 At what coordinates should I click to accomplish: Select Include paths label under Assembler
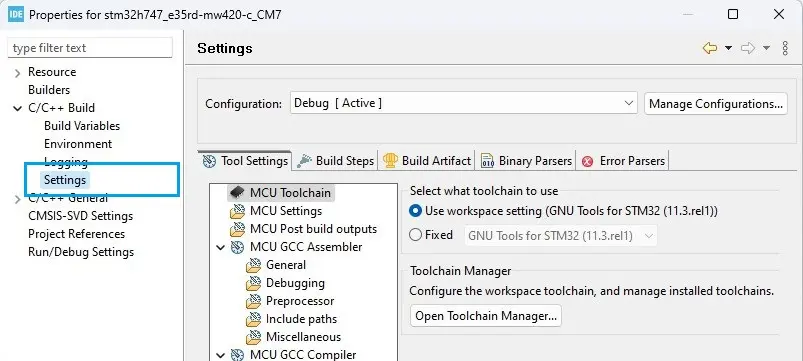coord(301,319)
